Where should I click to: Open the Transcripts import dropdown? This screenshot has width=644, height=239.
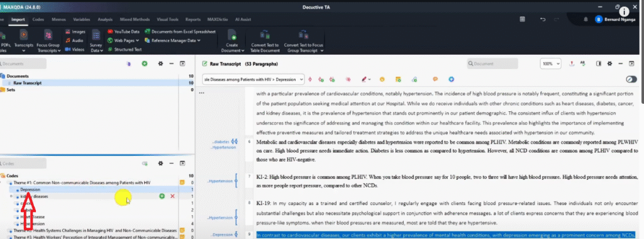pyautogui.click(x=23, y=41)
